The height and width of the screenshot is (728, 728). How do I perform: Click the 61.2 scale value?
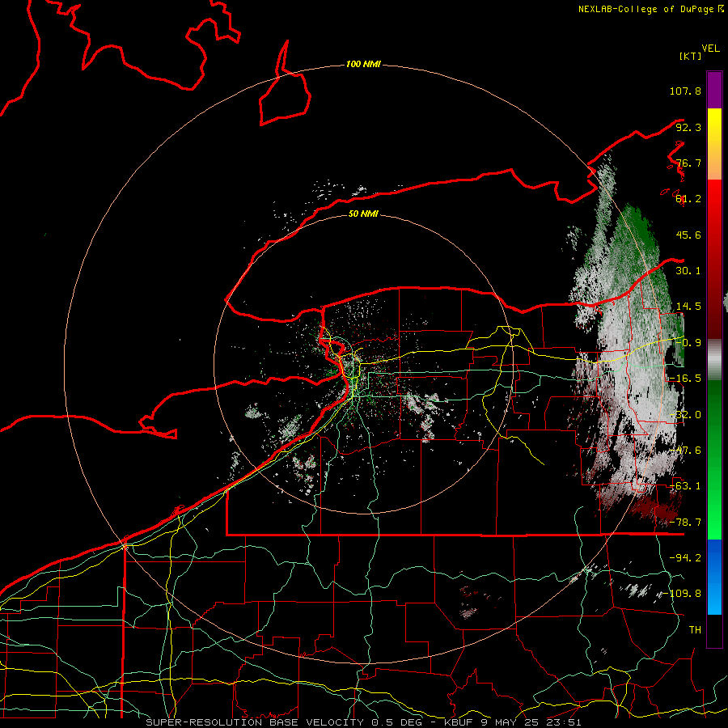[x=688, y=199]
